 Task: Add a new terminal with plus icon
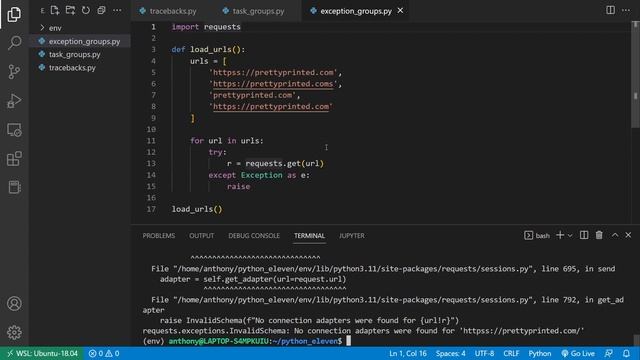560,235
